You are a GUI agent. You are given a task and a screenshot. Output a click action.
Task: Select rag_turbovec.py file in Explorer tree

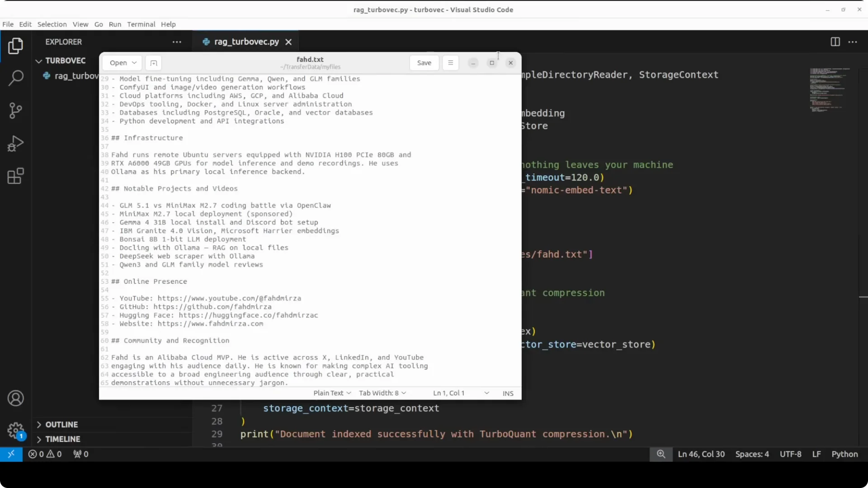coord(71,76)
